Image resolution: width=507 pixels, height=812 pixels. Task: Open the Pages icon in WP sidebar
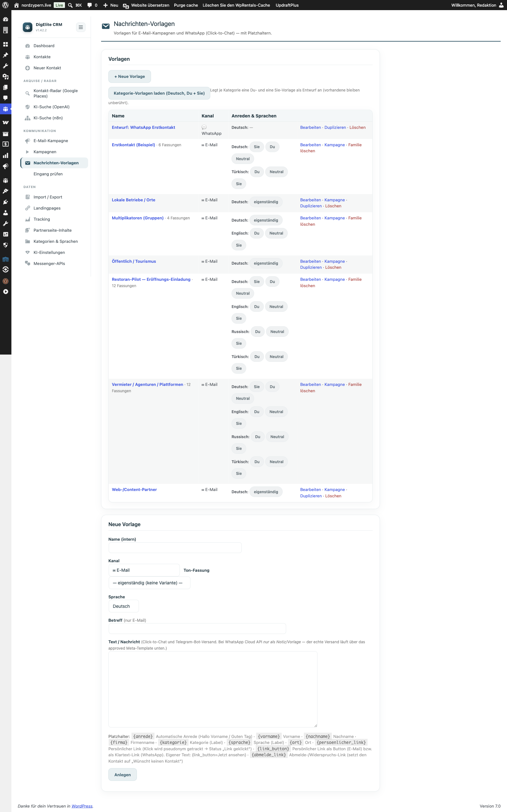click(5, 87)
